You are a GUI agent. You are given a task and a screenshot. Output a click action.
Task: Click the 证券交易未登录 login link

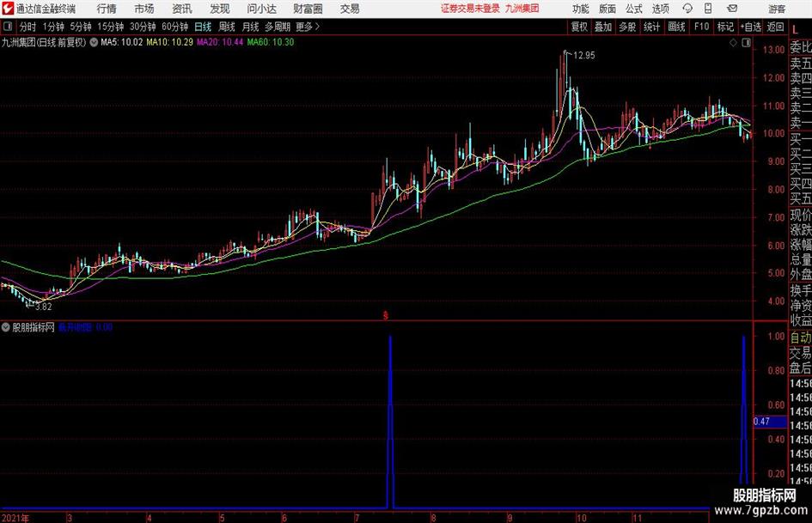tap(470, 9)
